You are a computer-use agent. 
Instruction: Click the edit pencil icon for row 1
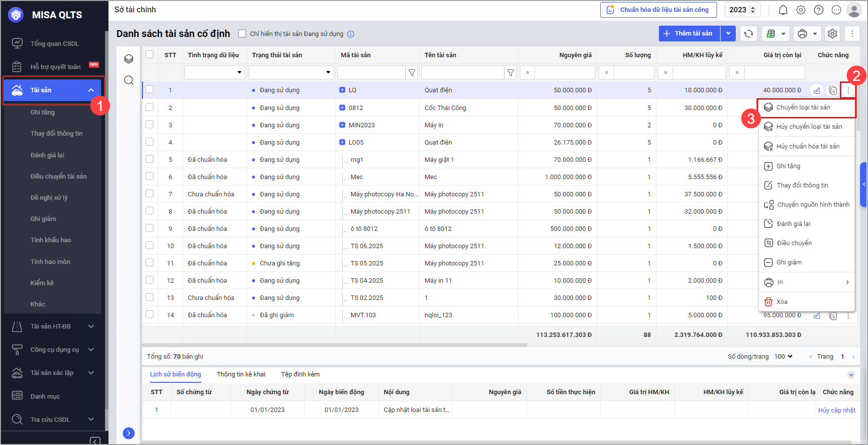pos(817,90)
